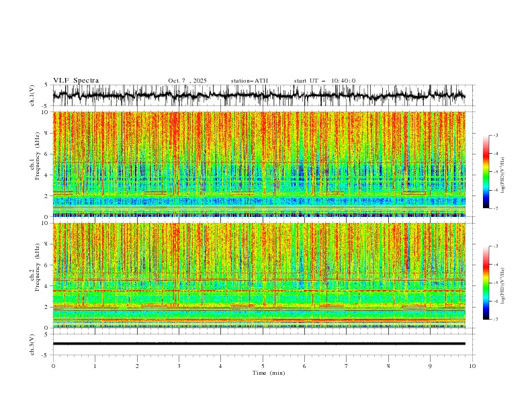This screenshot has width=532, height=411.
Task: Click the ch.1 Frequency (kHz) axis label
Action: (35, 164)
